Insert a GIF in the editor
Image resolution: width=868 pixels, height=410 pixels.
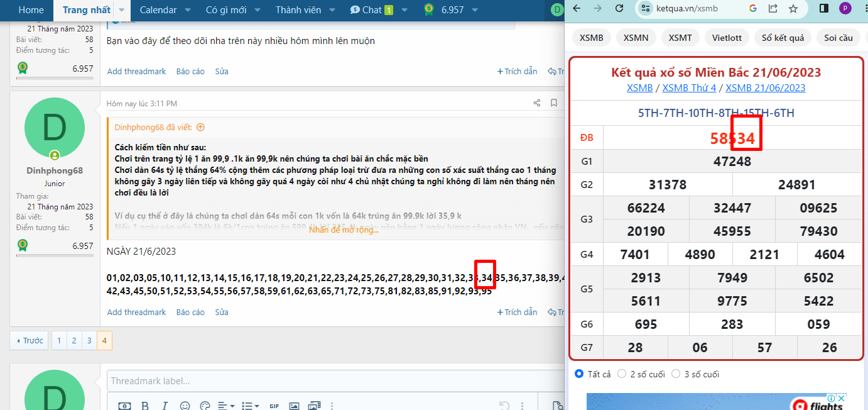click(x=274, y=406)
